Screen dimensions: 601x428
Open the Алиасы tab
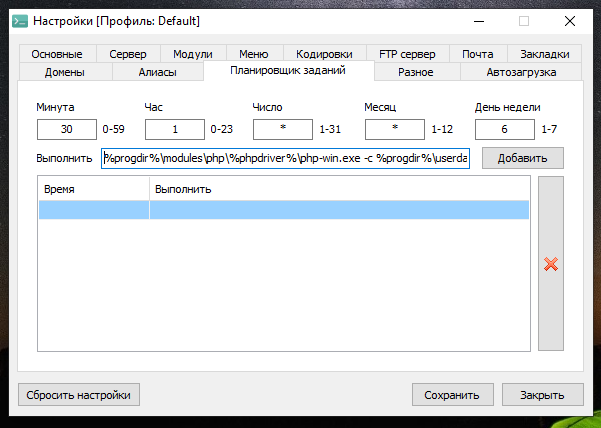tap(157, 72)
